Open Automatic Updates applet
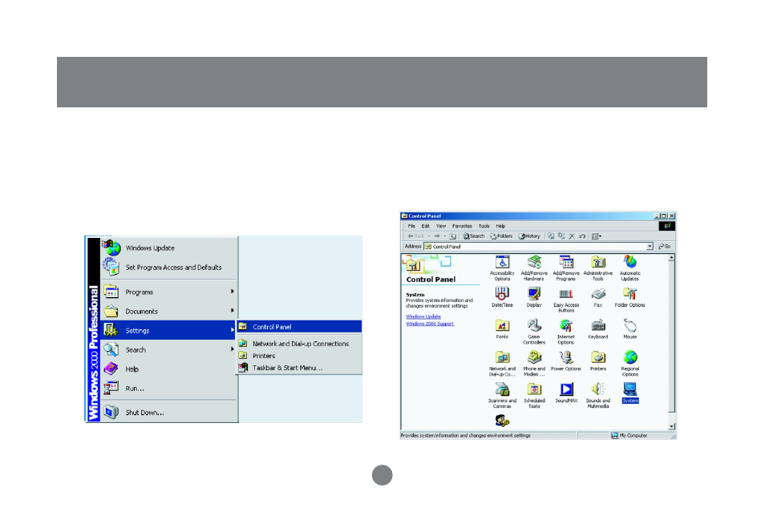 click(x=629, y=268)
